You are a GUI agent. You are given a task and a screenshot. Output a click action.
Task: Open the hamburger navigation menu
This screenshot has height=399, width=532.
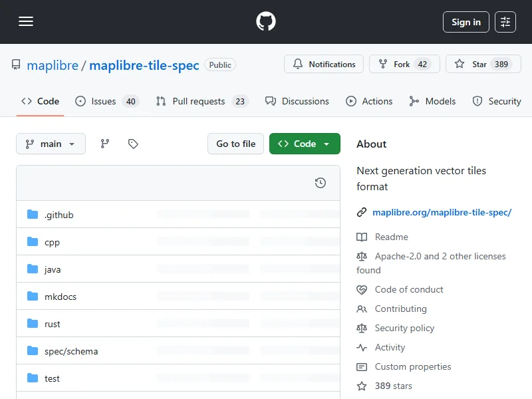[x=26, y=22]
